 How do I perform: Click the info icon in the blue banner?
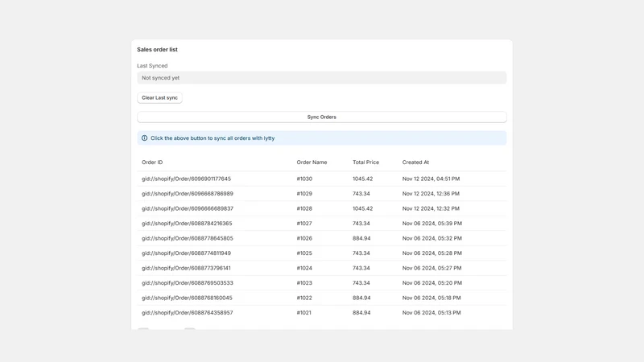[x=145, y=138]
